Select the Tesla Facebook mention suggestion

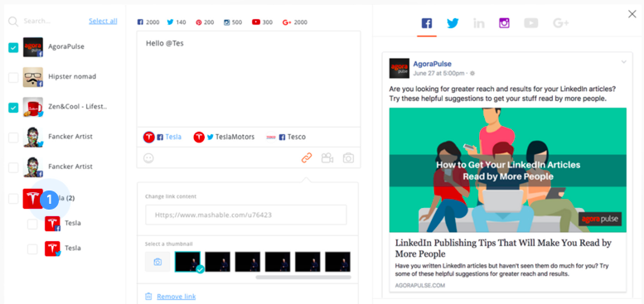point(162,137)
